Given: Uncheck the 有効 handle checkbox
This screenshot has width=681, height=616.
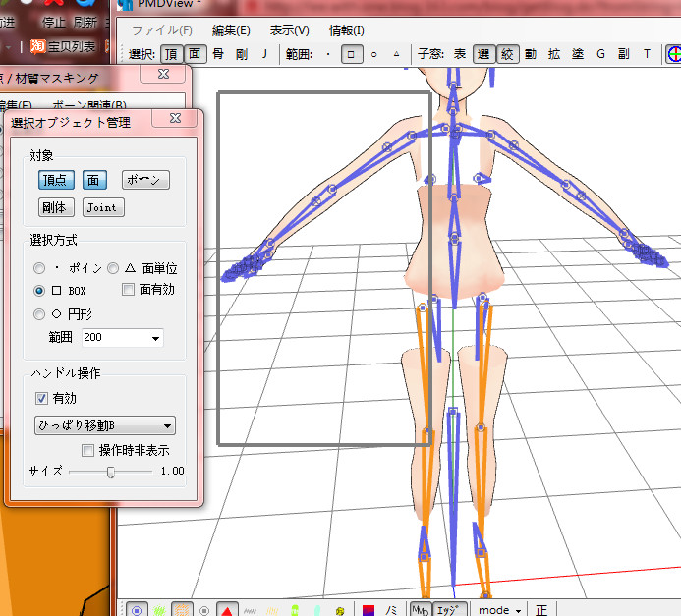Looking at the screenshot, I should (x=41, y=398).
